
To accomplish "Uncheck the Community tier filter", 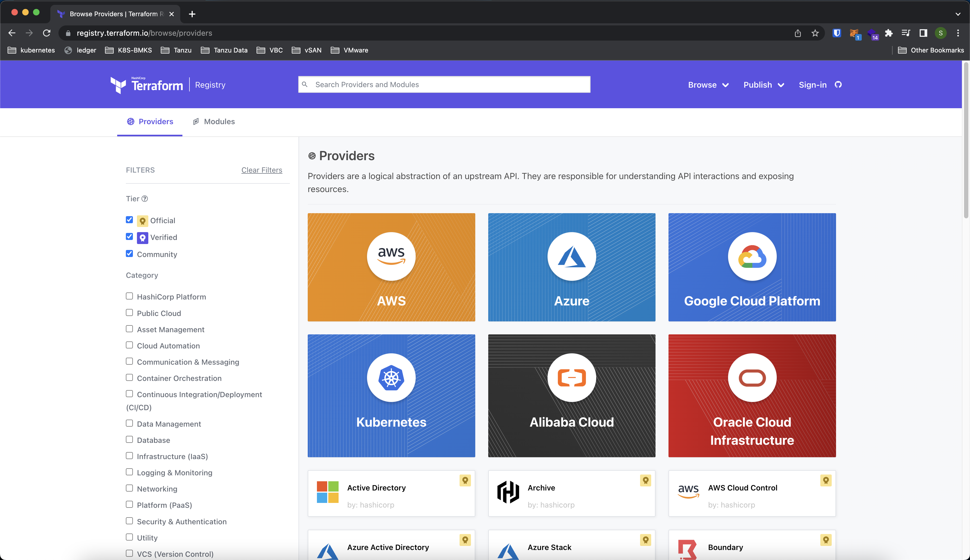I will tap(129, 254).
